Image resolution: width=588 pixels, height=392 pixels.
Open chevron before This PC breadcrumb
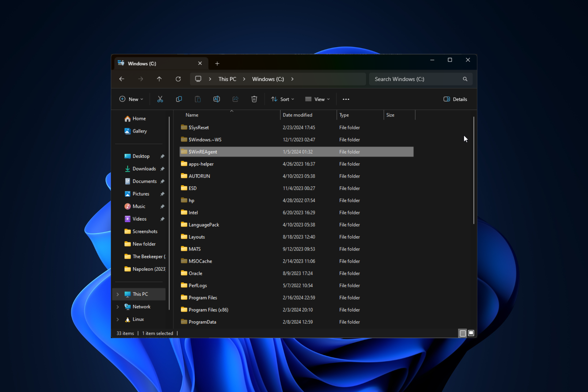[x=210, y=79]
